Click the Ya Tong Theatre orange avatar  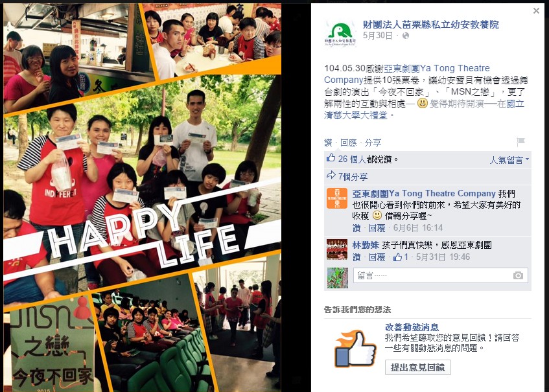pos(337,198)
